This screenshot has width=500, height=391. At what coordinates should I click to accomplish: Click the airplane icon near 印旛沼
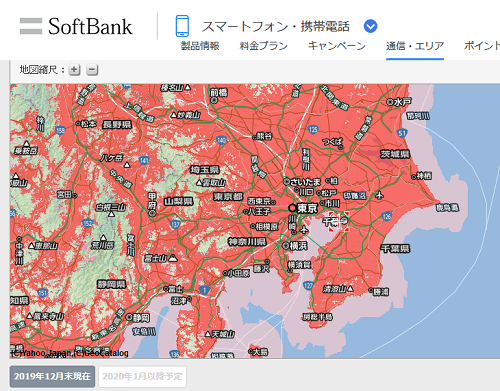tap(379, 195)
